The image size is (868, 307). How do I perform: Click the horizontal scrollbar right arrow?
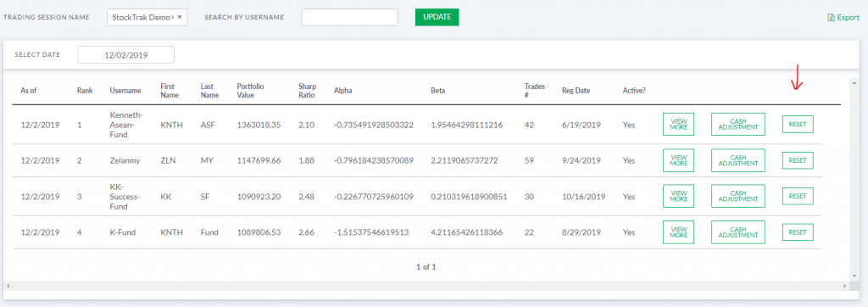pos(845,286)
